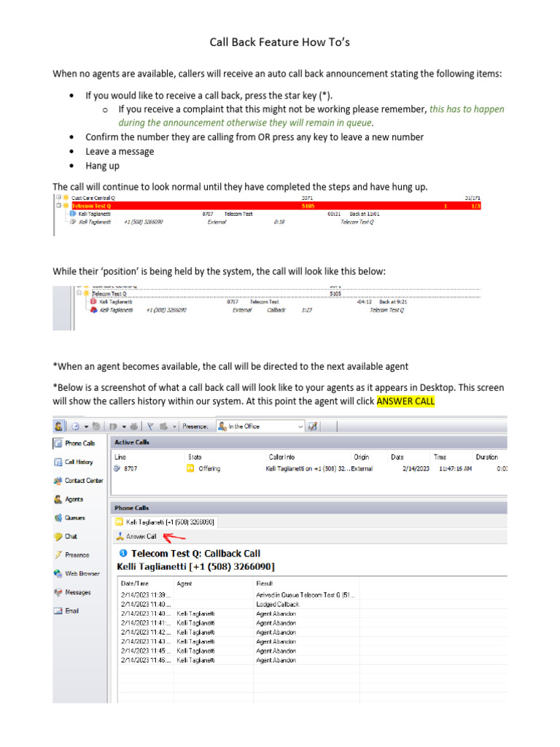This screenshot has height=747, width=560.
Task: Click the Result header in the history table
Action: point(264,583)
